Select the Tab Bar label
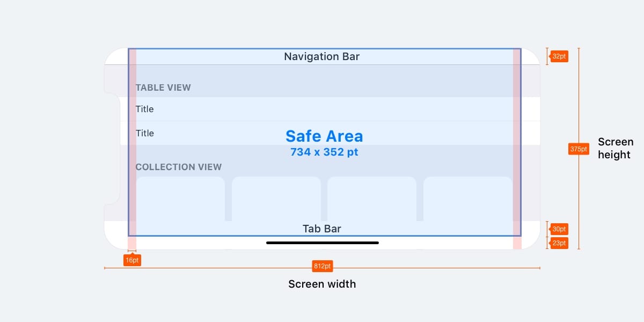Screen dimensions: 644x322 point(322,229)
